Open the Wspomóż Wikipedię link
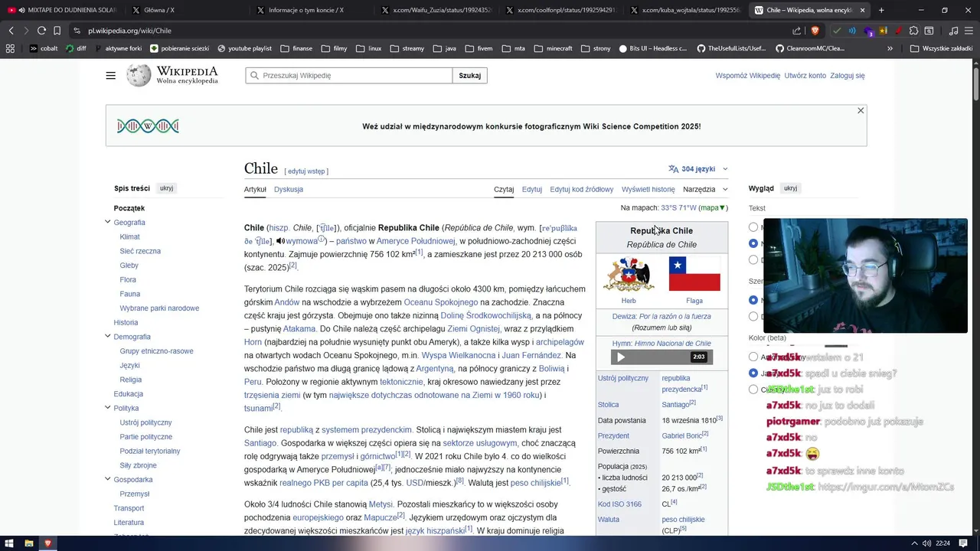This screenshot has width=980, height=551. click(x=748, y=76)
